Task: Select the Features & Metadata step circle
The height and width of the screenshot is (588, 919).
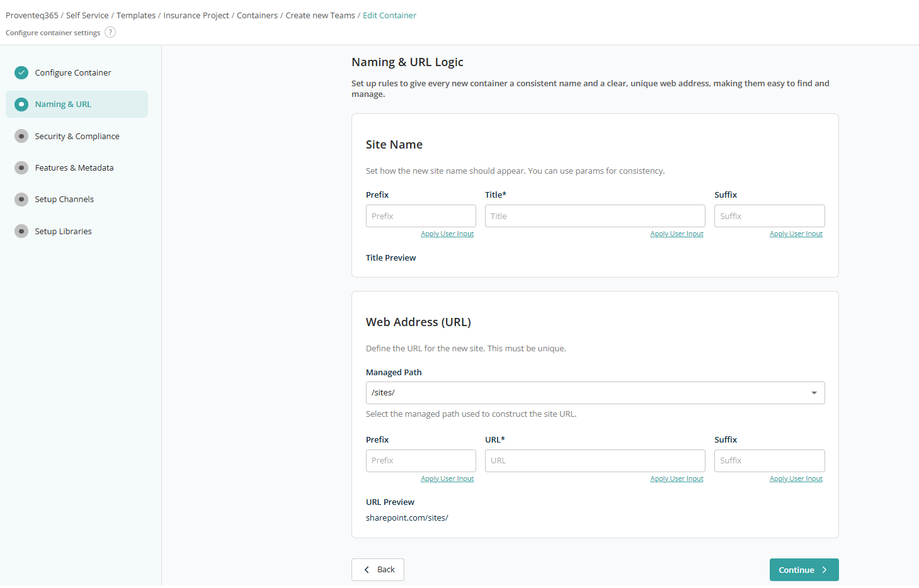Action: click(x=21, y=168)
